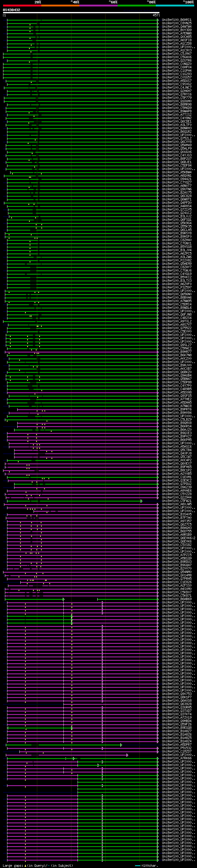Select the orange ~40% identity legend bar
The height and width of the screenshot is (868, 197).
click(60, 6)
